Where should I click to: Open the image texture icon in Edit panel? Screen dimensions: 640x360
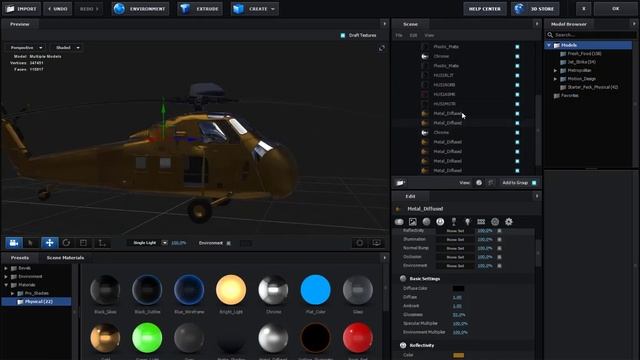(413, 222)
